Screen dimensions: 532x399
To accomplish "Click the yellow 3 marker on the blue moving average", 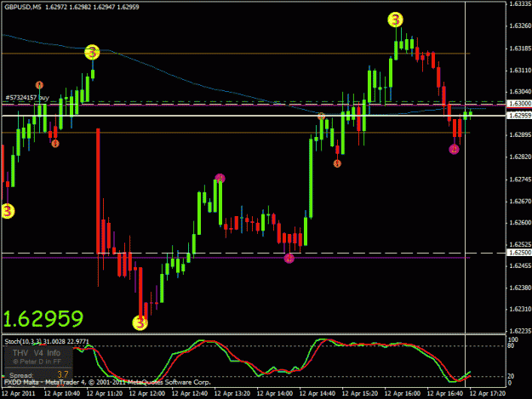I will 92,53.
